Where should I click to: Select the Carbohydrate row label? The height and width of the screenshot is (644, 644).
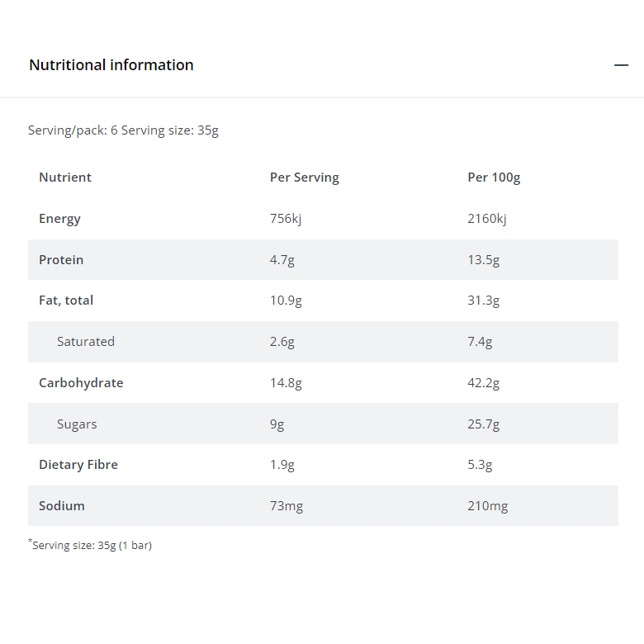[x=81, y=383]
